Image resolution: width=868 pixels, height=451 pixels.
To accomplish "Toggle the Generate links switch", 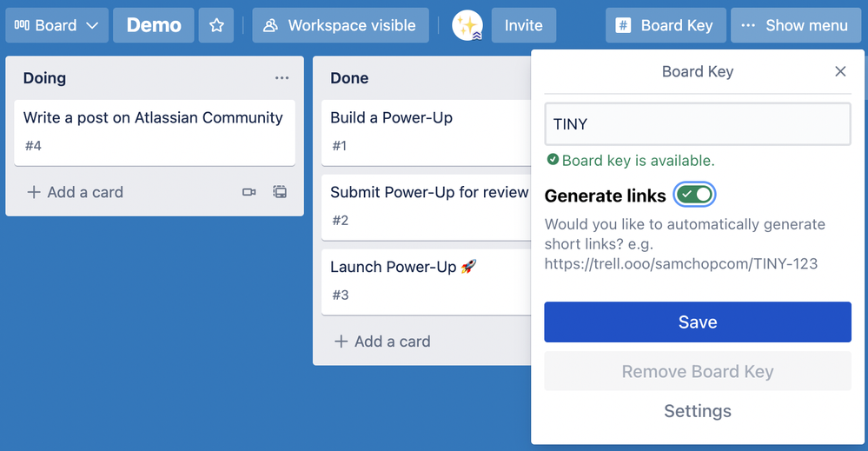I will click(x=694, y=195).
